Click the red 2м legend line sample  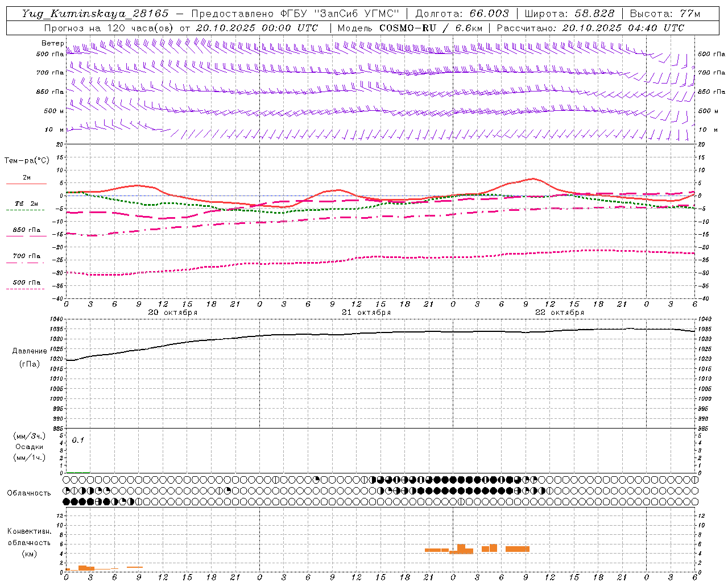pos(26,184)
